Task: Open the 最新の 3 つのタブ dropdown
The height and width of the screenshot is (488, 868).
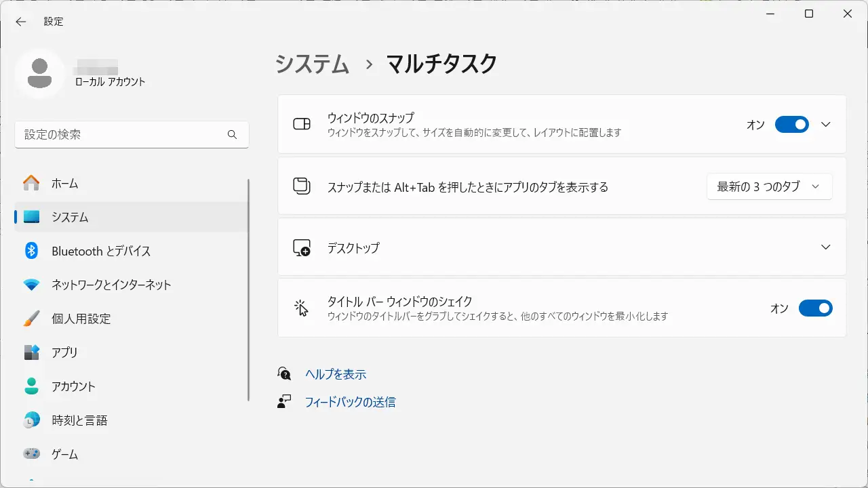Action: [769, 187]
